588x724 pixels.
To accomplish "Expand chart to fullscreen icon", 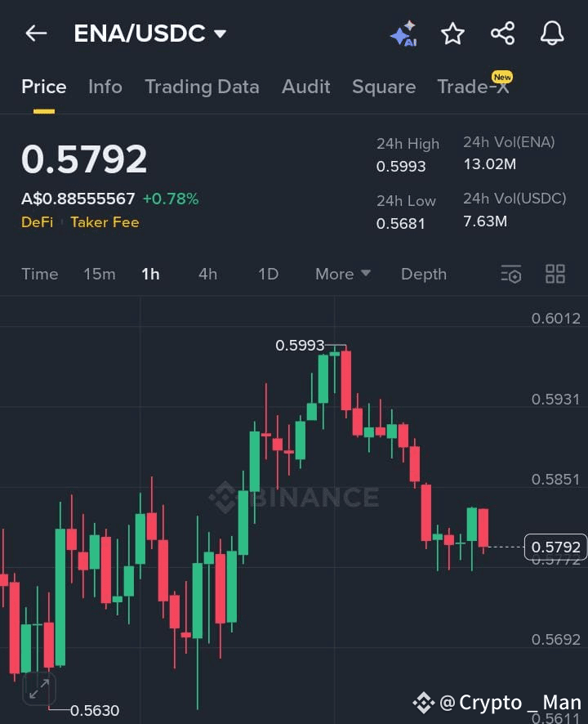I will click(x=39, y=689).
